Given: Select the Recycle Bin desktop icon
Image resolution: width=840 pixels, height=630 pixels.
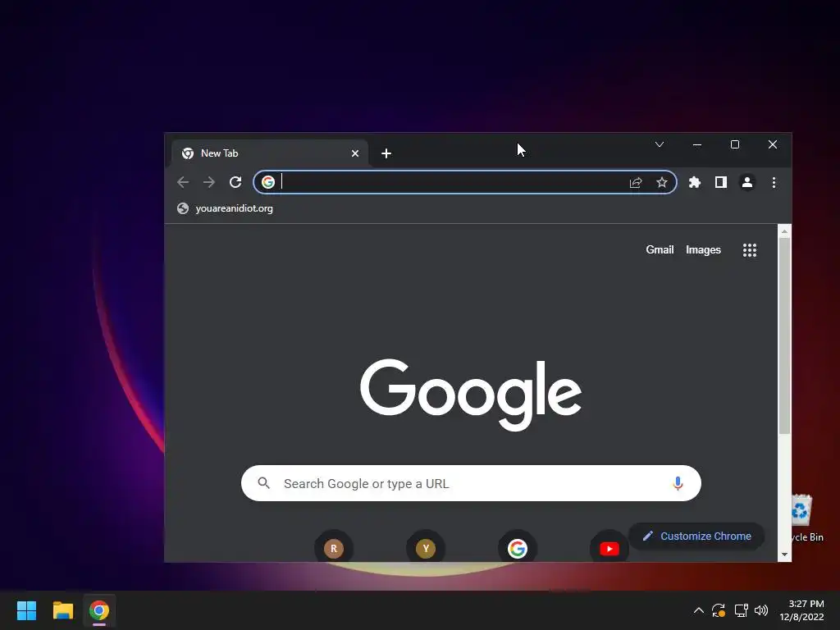Looking at the screenshot, I should click(x=807, y=518).
